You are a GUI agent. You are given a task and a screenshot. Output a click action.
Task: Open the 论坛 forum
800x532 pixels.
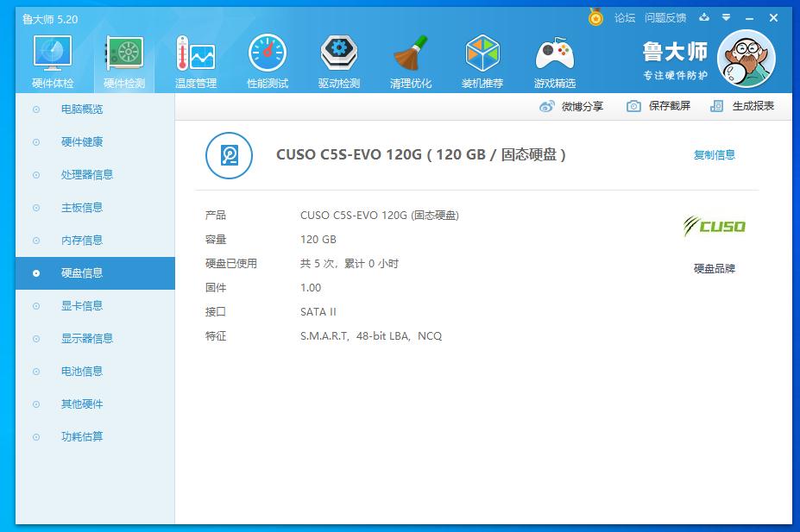click(622, 17)
